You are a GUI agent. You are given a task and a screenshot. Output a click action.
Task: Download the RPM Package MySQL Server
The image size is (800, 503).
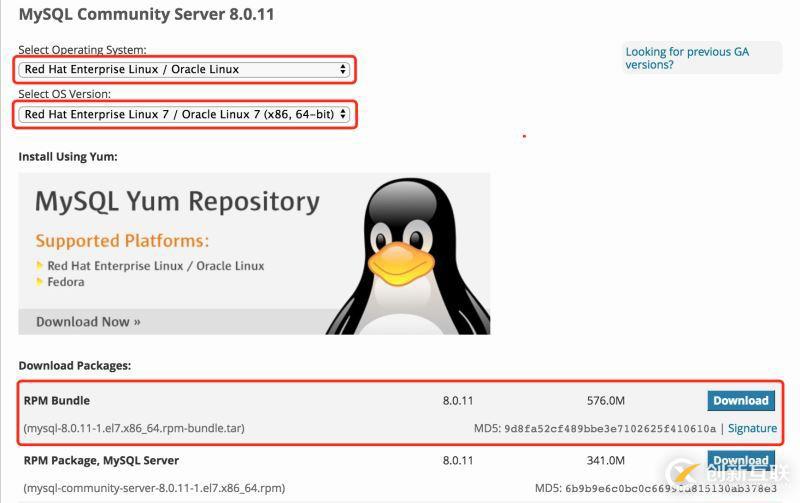click(741, 460)
